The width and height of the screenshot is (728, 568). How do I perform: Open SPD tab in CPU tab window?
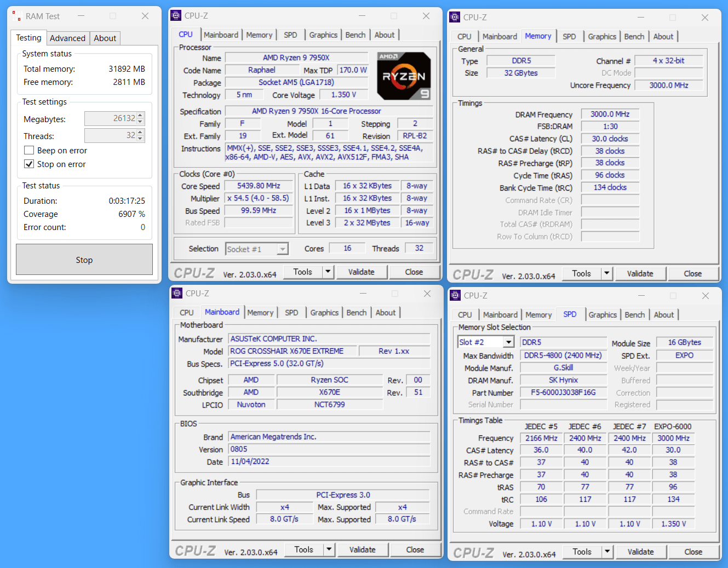pyautogui.click(x=290, y=35)
